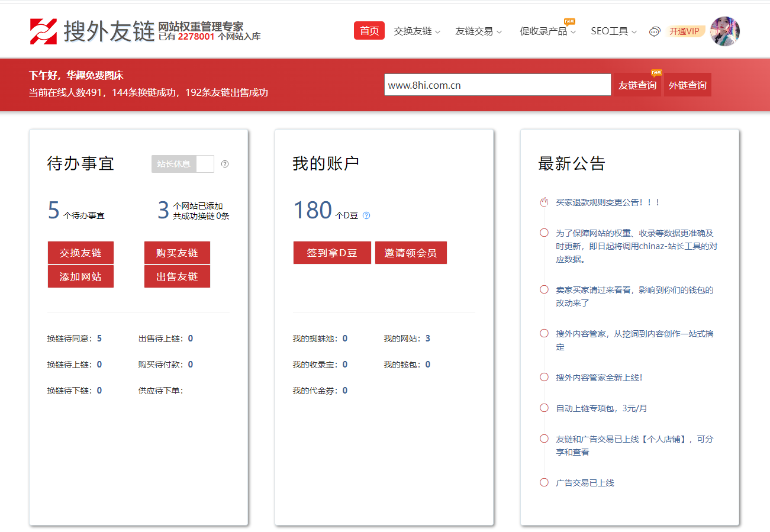Open announcement 自动上链专项包，3元/月

point(601,408)
